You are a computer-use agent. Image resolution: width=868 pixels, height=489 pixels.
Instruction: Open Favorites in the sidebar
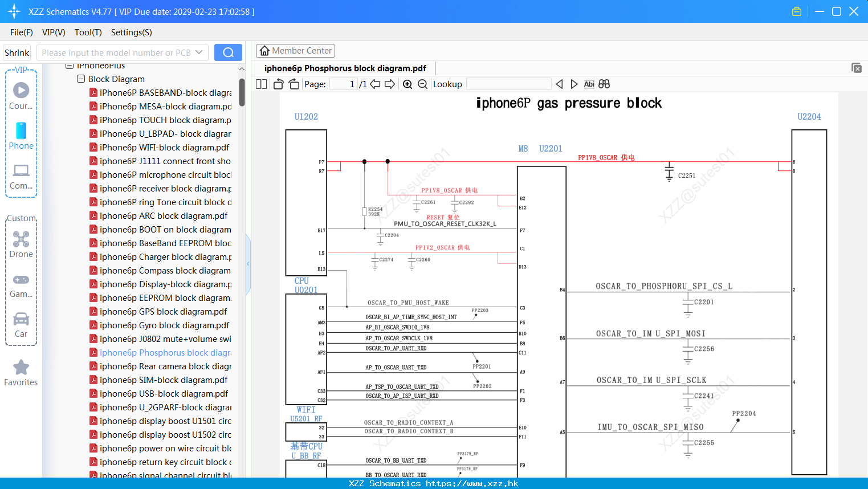pyautogui.click(x=21, y=373)
